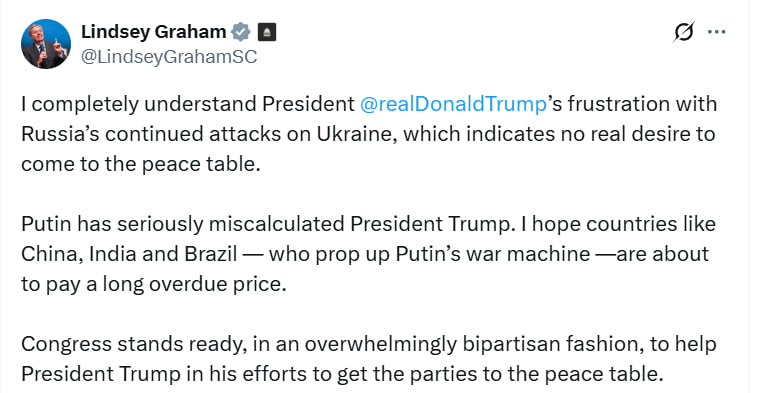Image resolution: width=773 pixels, height=393 pixels.
Task: Click the line beginning "Russia's continued attacks"
Action: tap(368, 134)
